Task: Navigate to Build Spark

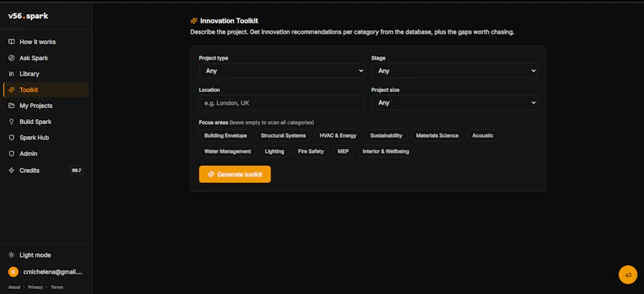Action: [46, 122]
